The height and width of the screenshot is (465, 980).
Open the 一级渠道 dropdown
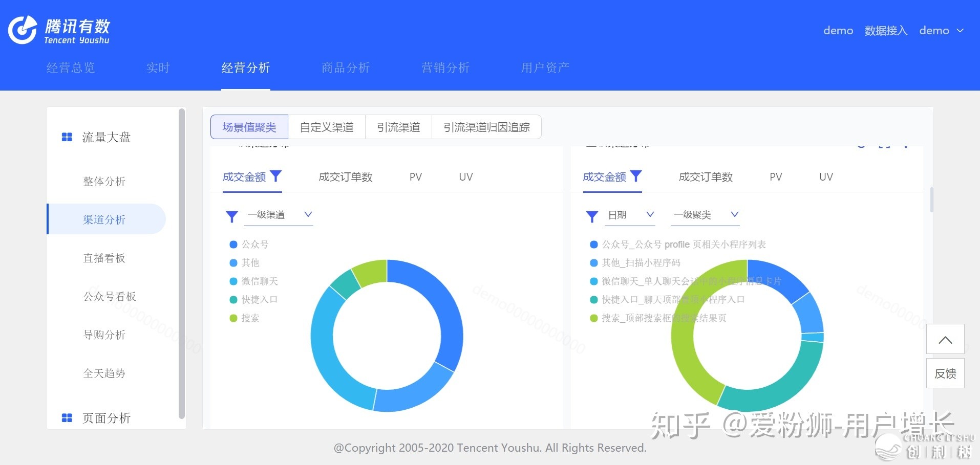[280, 215]
